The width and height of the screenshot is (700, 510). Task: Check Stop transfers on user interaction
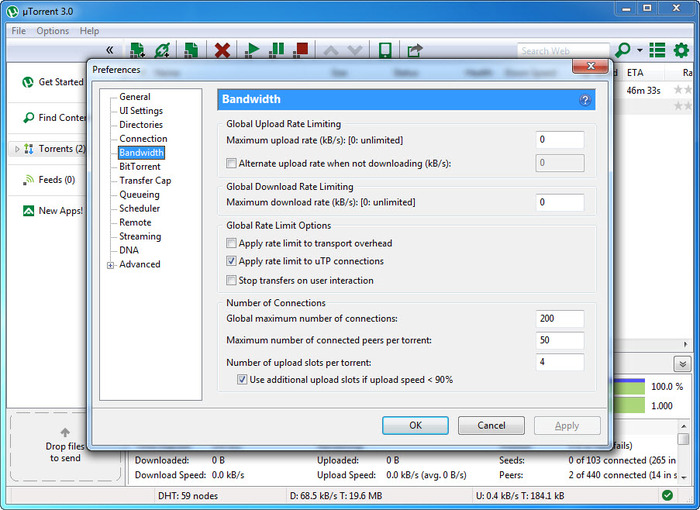[x=231, y=280]
